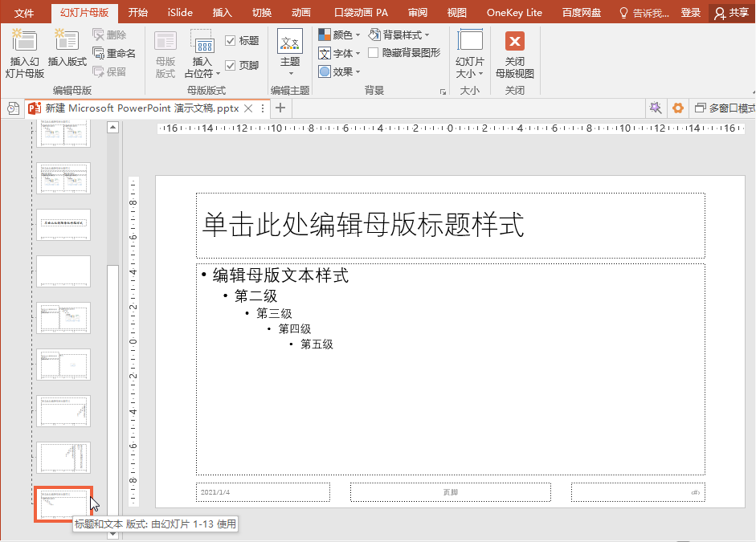The image size is (756, 542).
Task: Click the orange gear settings icon
Action: pos(678,108)
